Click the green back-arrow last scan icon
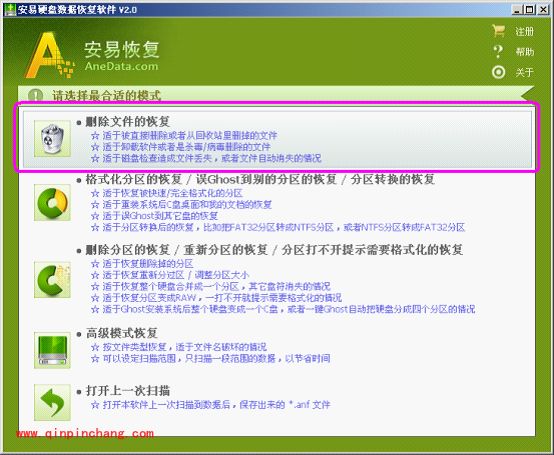Image resolution: width=554 pixels, height=455 pixels. coord(52,402)
